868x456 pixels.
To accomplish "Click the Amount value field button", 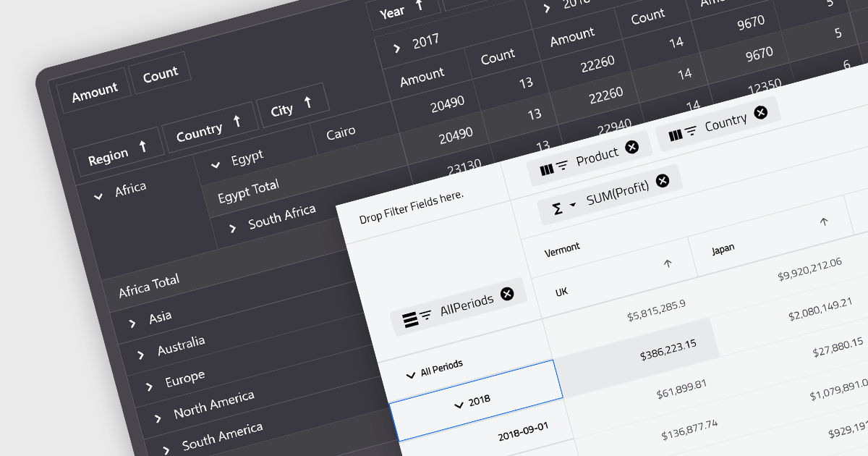I will [x=95, y=90].
